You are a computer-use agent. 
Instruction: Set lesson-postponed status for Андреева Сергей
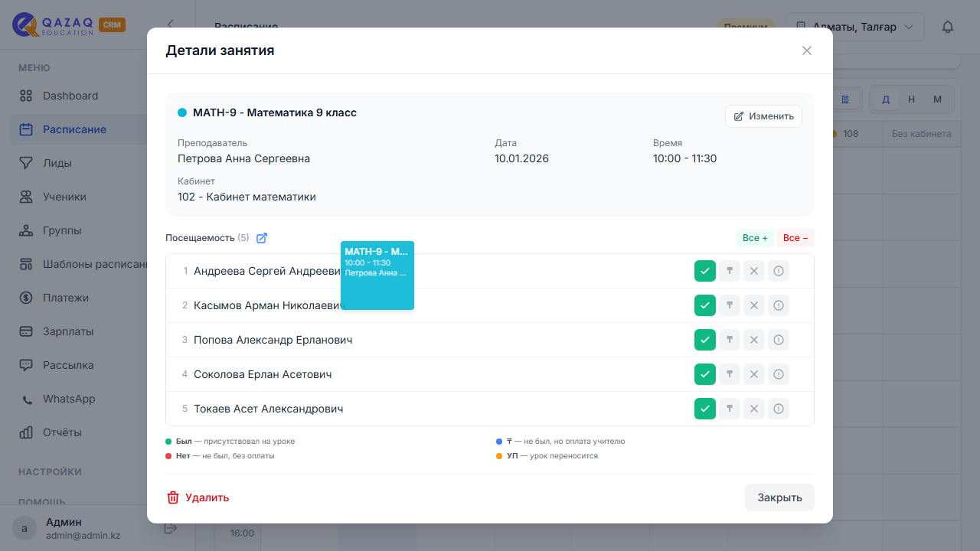tap(779, 271)
